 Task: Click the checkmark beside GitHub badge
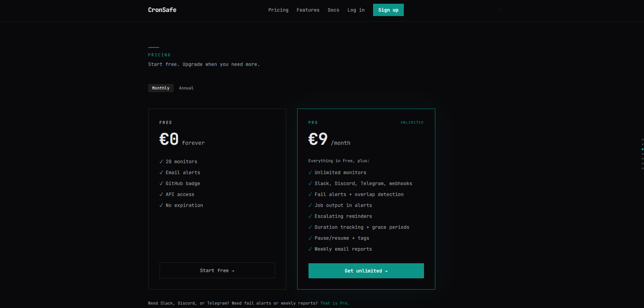point(161,183)
